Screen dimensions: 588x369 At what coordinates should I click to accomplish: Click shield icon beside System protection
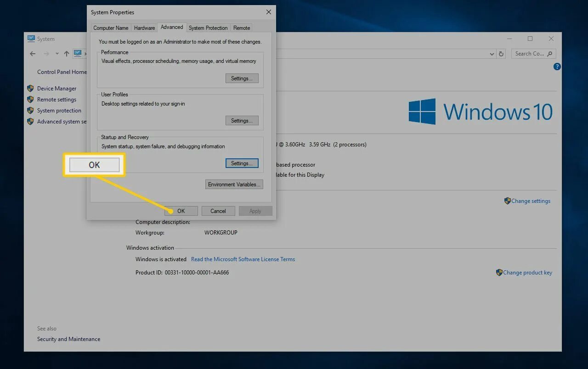[x=30, y=110]
